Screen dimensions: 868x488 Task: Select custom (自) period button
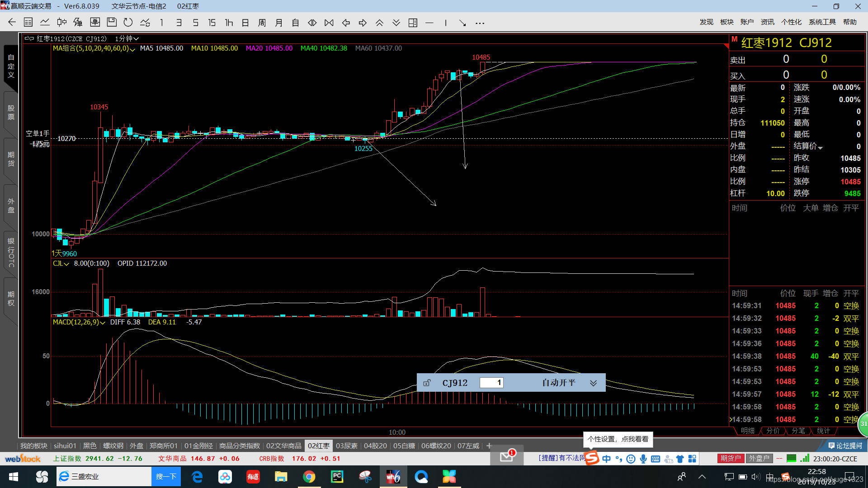tap(296, 22)
